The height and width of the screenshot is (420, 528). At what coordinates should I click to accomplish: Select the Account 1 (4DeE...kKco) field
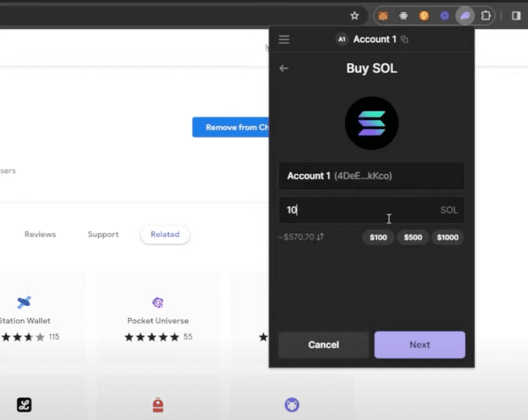(x=371, y=176)
